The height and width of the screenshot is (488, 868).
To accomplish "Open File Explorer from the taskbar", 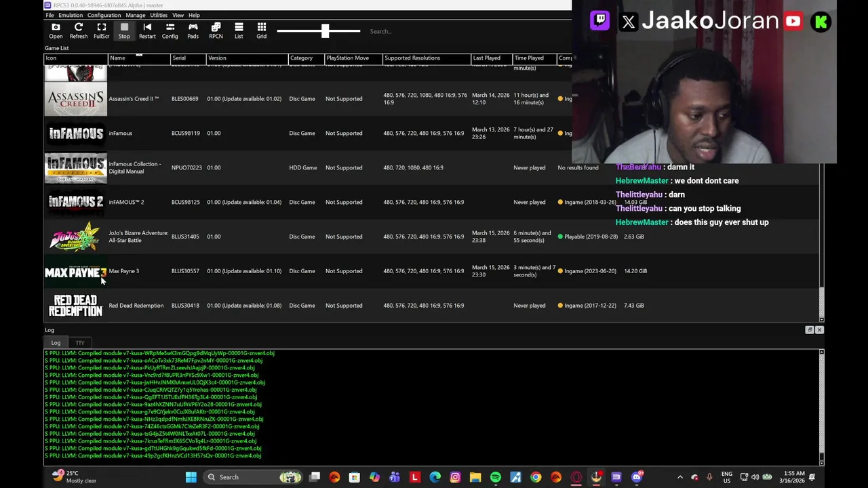I will [475, 477].
